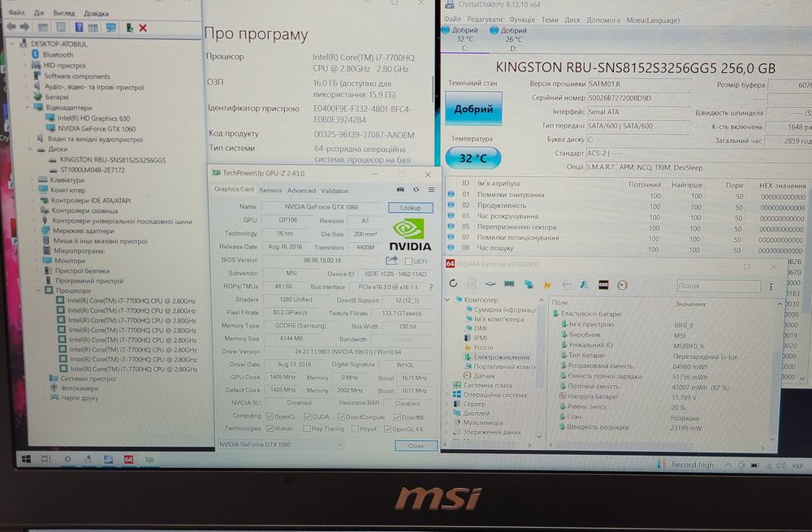
Task: Click the Forward arrow in Device Manager toolbar
Action: click(x=24, y=27)
